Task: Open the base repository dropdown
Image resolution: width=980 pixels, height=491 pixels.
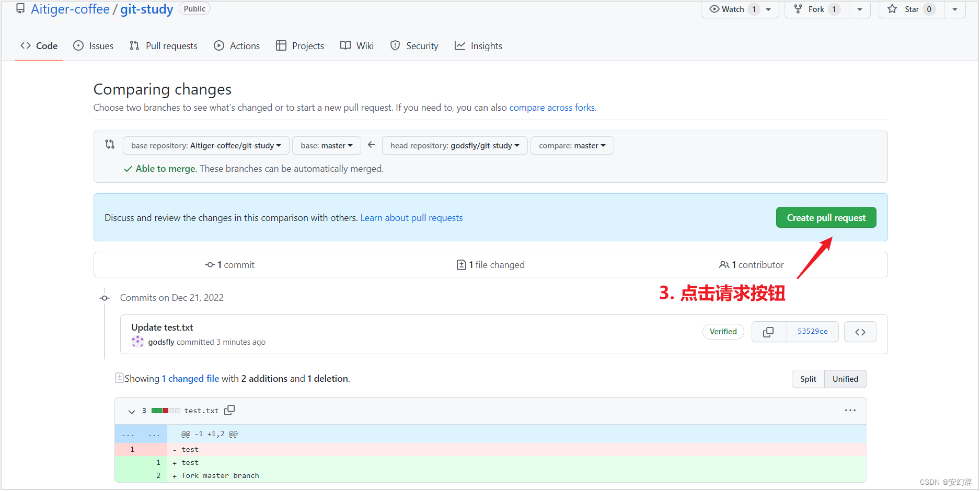Action: point(206,146)
